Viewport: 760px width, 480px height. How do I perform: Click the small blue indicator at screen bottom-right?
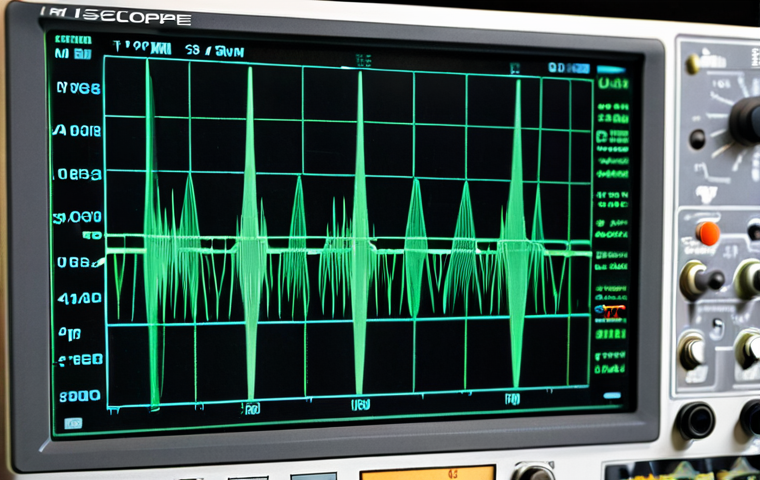click(612, 395)
